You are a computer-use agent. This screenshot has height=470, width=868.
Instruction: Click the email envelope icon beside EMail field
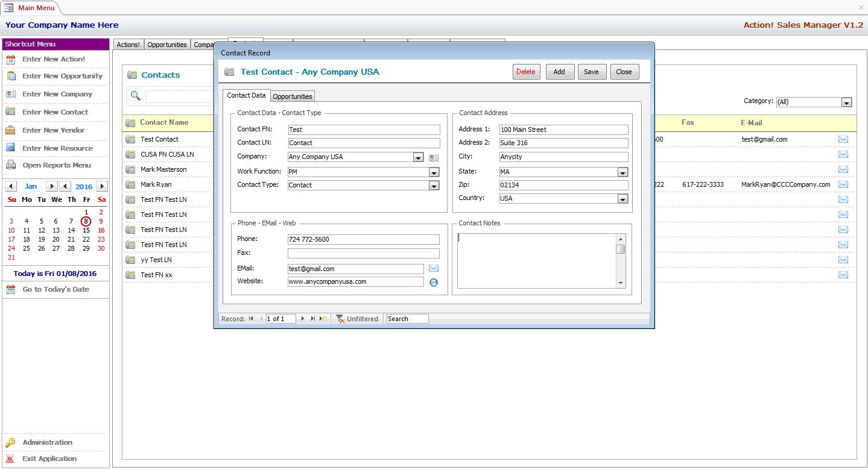tap(433, 269)
